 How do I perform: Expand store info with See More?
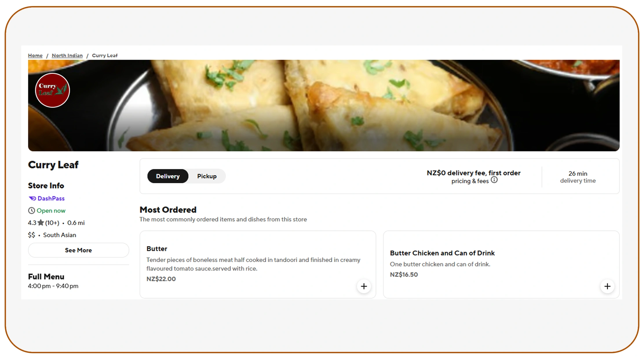[x=79, y=250]
